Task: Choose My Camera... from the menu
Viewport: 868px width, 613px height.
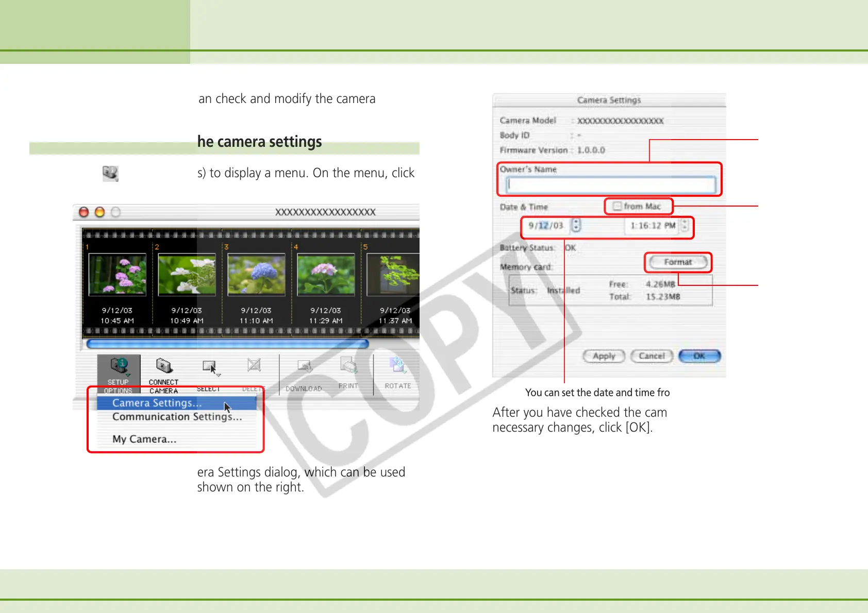Action: [x=177, y=439]
